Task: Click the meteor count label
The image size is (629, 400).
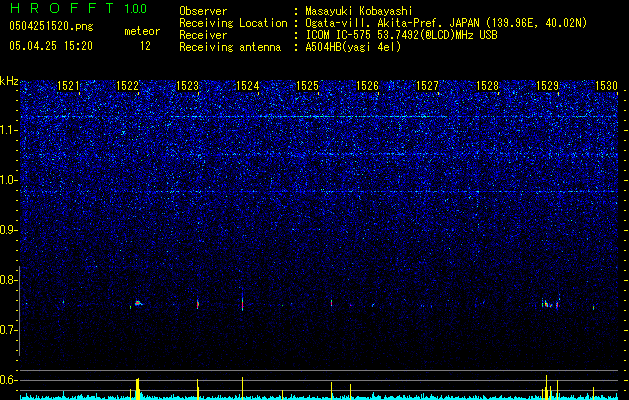Action: coord(142,31)
